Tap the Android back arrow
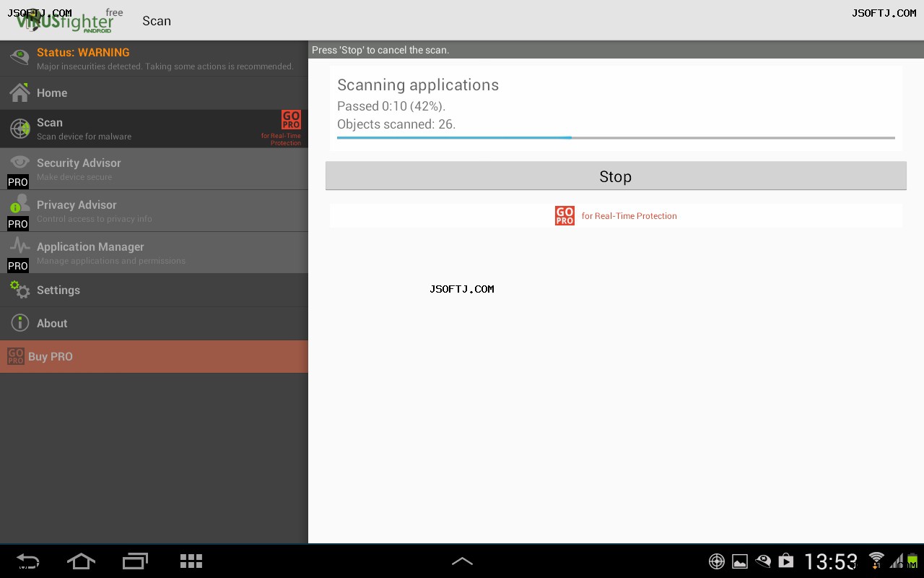The width and height of the screenshot is (924, 578). coord(27,561)
